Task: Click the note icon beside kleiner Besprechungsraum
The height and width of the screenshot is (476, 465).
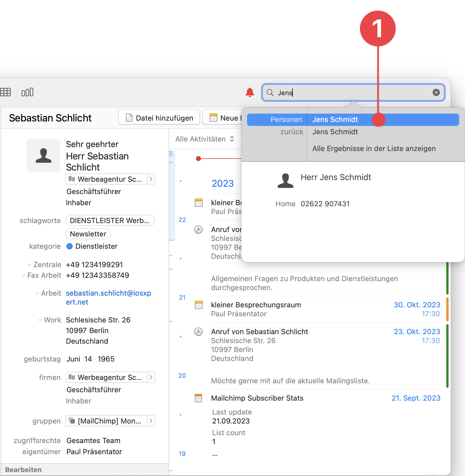Action: pyautogui.click(x=198, y=305)
